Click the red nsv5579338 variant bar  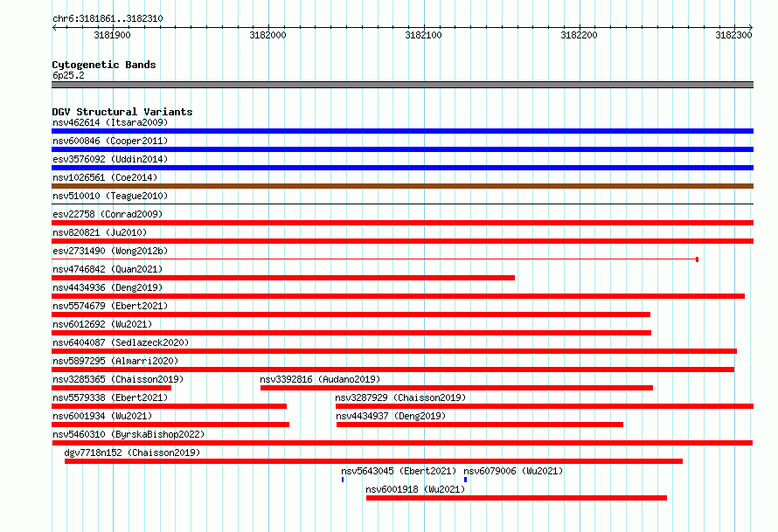[x=170, y=406]
